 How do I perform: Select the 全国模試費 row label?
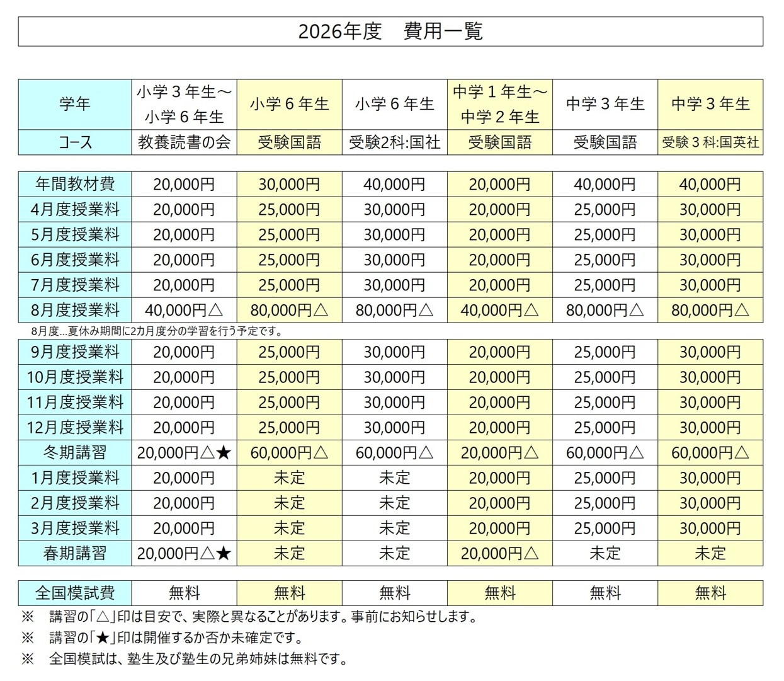pyautogui.click(x=75, y=593)
